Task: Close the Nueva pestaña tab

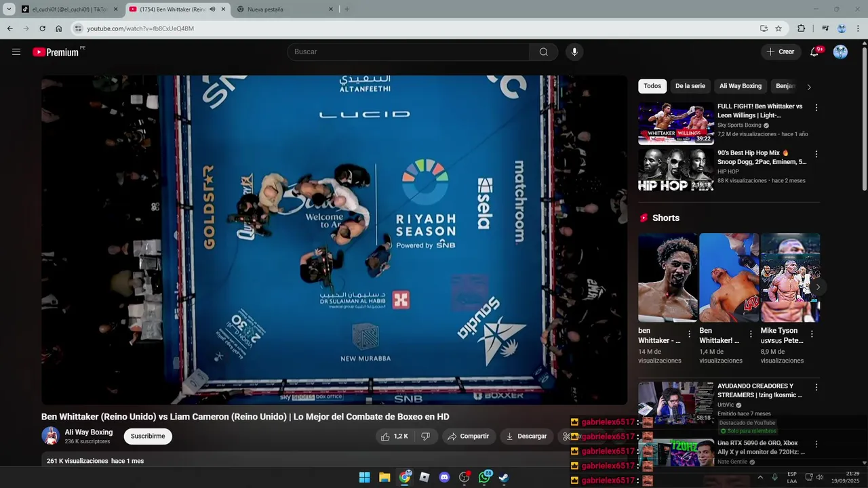Action: point(331,9)
